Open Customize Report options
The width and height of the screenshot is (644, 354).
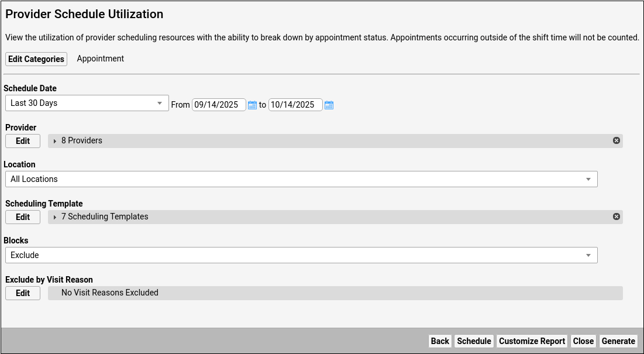tap(532, 341)
